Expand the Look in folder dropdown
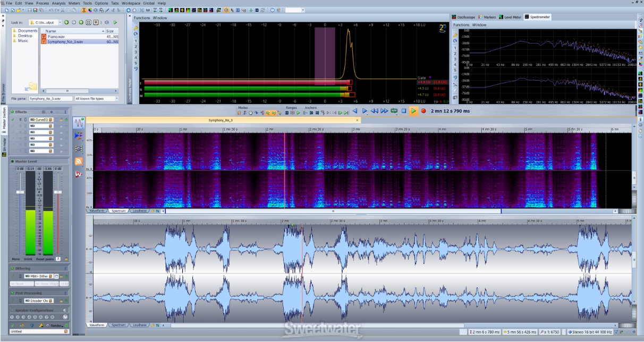This screenshot has width=644, height=342. (x=60, y=23)
